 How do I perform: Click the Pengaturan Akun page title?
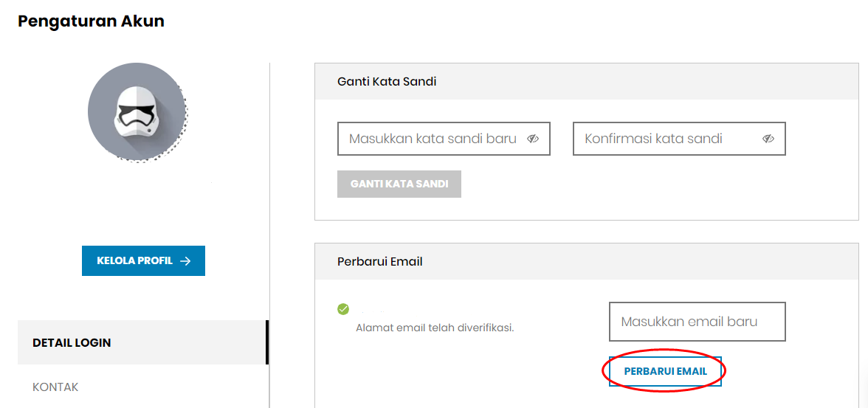(91, 21)
